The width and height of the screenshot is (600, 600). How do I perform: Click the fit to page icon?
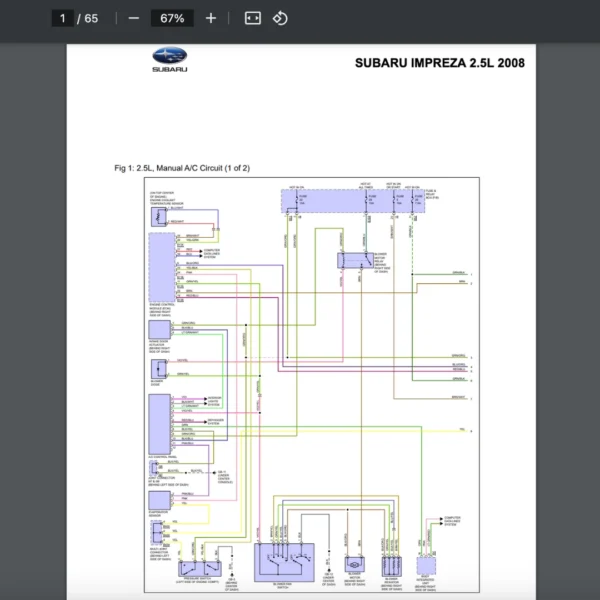253,18
